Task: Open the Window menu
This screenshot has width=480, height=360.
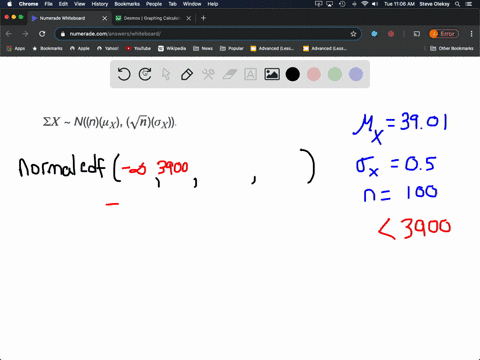Action: (192, 4)
